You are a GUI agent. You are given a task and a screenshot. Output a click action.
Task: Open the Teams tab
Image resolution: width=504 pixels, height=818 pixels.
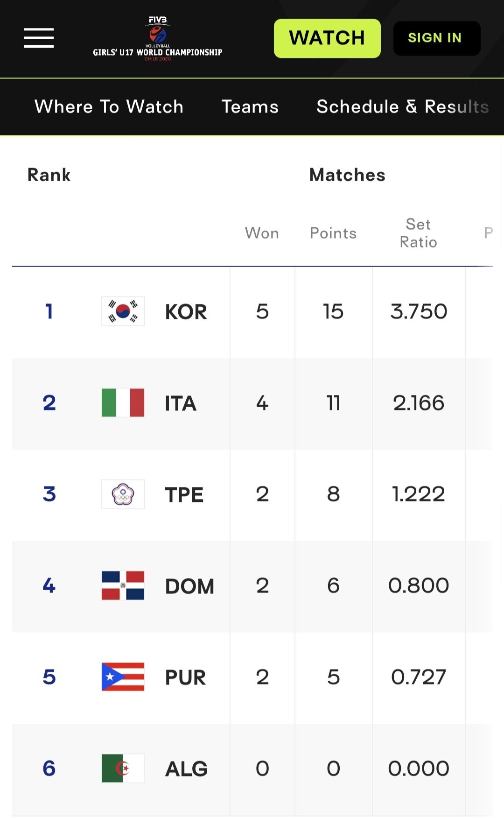pyautogui.click(x=250, y=106)
